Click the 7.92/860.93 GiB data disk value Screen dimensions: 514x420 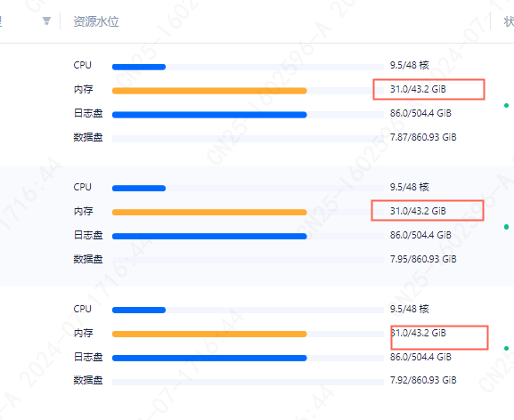click(x=423, y=380)
